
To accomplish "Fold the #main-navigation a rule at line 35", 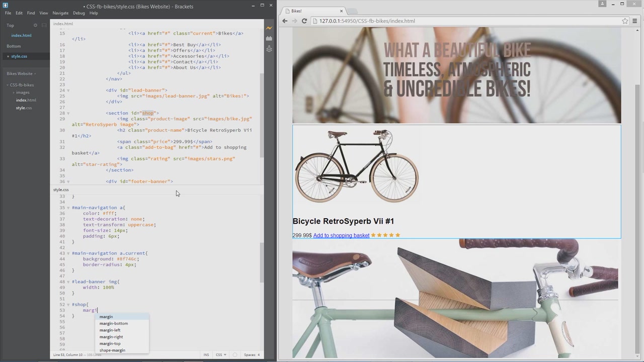I will [68, 208].
